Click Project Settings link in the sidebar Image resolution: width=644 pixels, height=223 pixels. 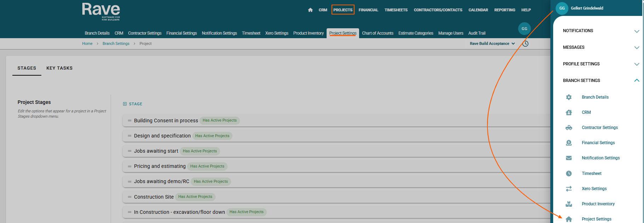pos(597,219)
